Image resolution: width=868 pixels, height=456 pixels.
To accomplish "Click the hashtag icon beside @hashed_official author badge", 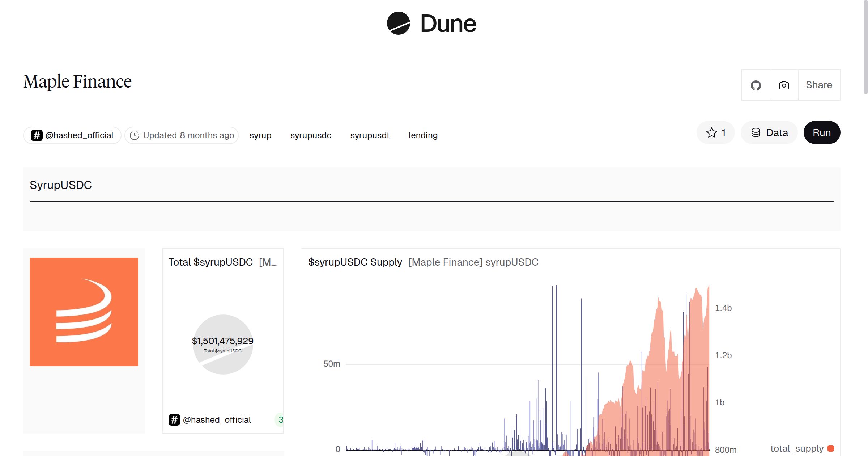I will pyautogui.click(x=37, y=135).
